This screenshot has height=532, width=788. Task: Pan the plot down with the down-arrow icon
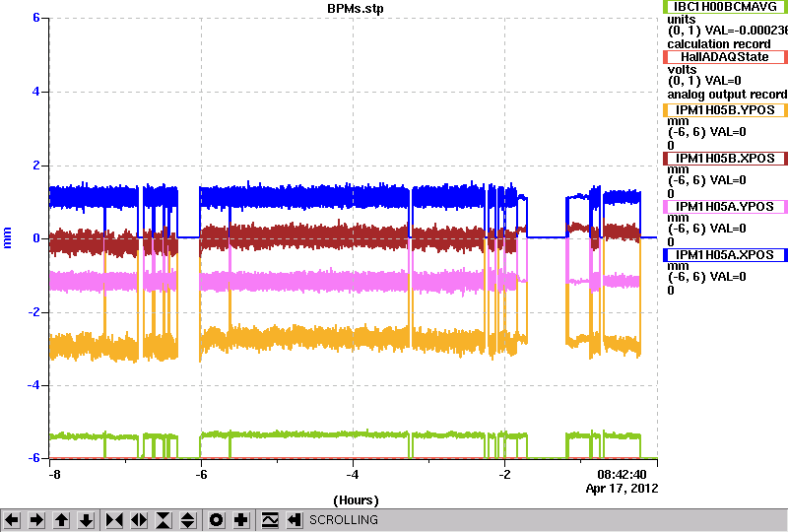tap(86, 519)
